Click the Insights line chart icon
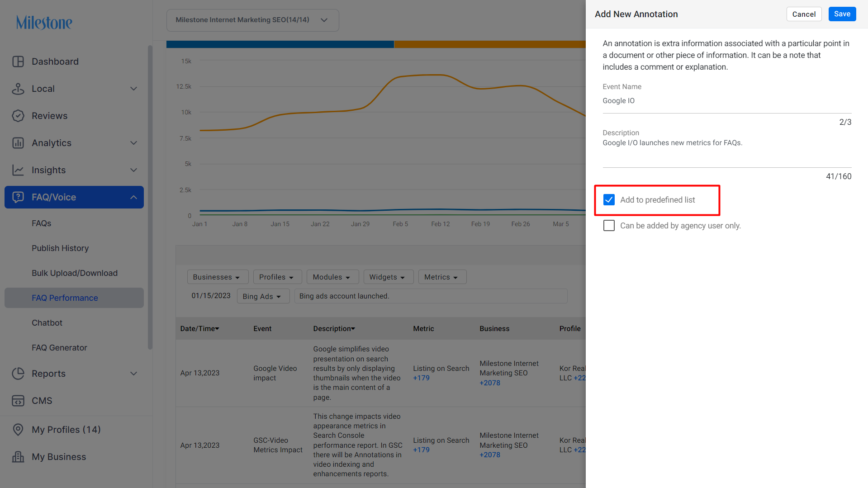 (x=18, y=170)
